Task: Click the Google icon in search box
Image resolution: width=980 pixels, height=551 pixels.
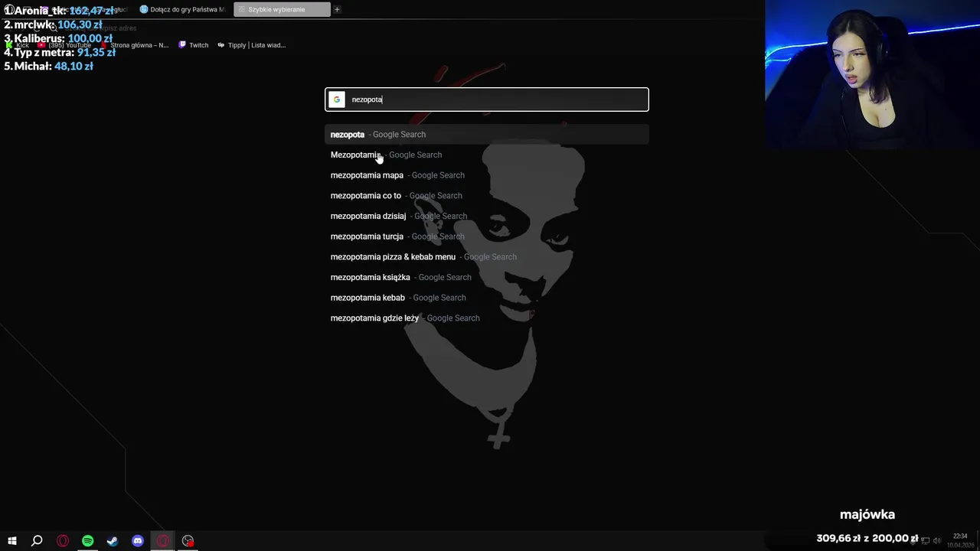Action: coord(337,99)
